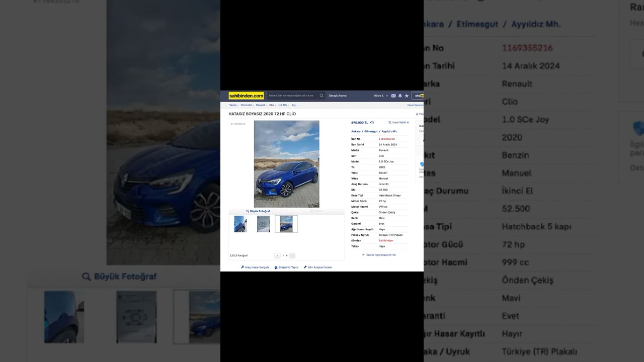644x362 pixels.
Task: Select the expertise report thumbnail
Action: pos(263,224)
